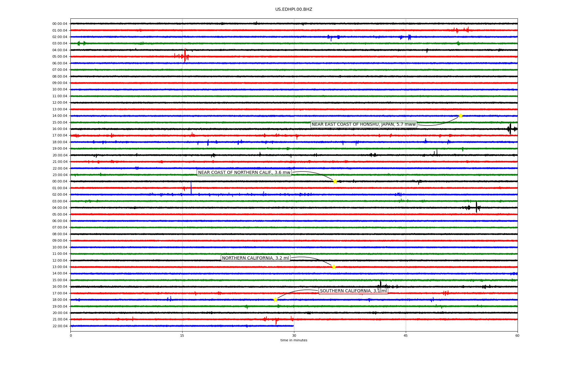Click the Honshu Japan earthquake star marker
The width and height of the screenshot is (588, 368).
[460, 116]
